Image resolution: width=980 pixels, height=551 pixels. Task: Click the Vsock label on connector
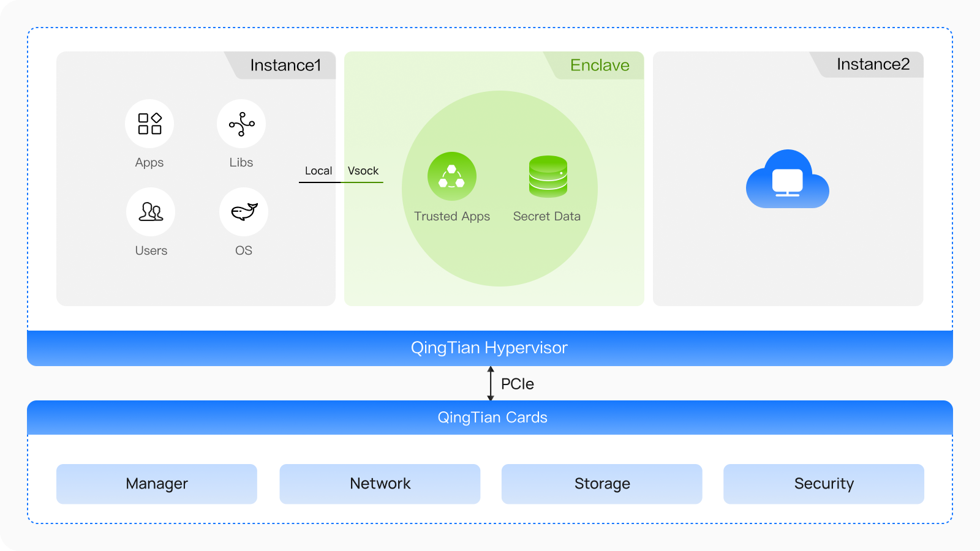tap(363, 171)
